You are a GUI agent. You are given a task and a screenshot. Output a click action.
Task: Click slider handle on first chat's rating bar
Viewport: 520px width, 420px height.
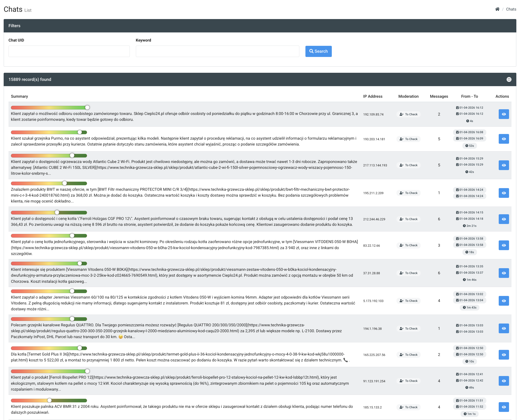click(x=87, y=107)
